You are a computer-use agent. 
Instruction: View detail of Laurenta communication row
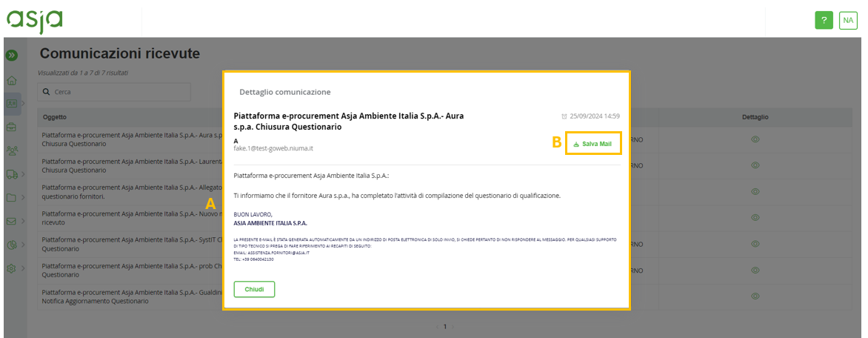755,165
